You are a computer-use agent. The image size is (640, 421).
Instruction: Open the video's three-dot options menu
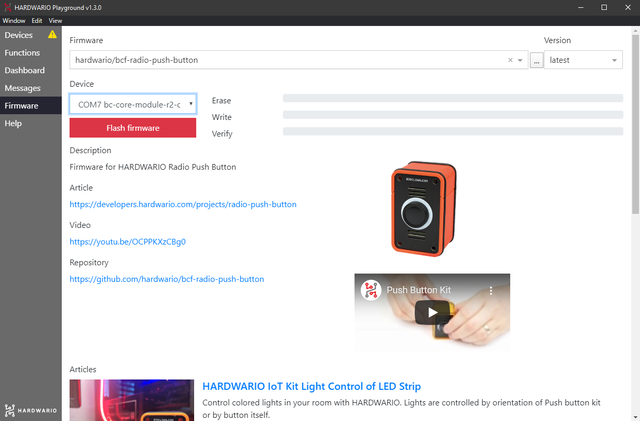point(491,289)
